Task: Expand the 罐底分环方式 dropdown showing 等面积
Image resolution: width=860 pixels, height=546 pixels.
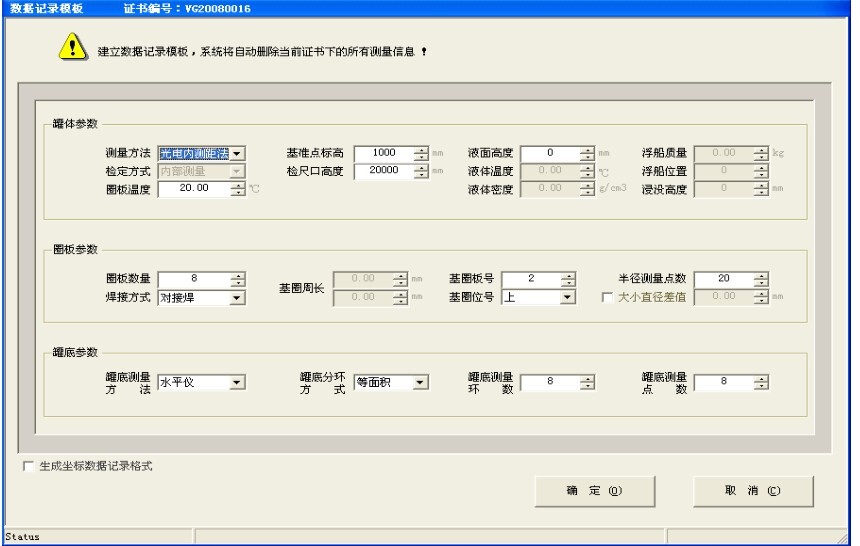Action: (x=420, y=381)
